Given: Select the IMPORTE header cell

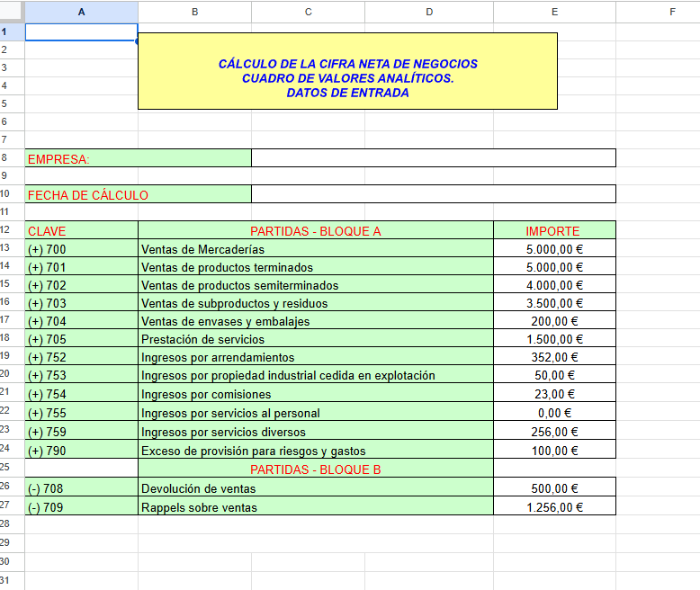Looking at the screenshot, I should [554, 230].
